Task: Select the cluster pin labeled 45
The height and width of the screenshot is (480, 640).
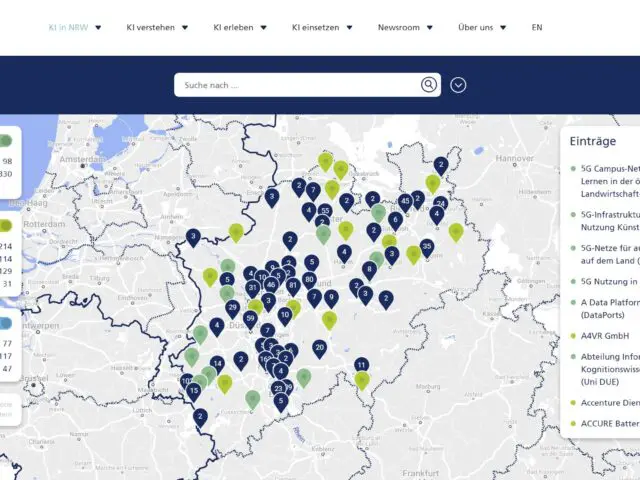Action: (405, 201)
